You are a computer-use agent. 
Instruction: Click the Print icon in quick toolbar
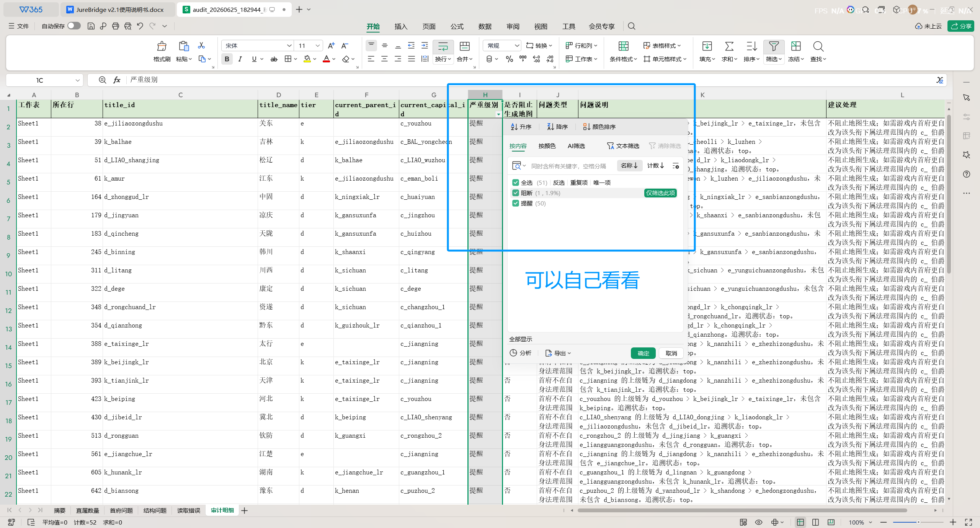(116, 26)
